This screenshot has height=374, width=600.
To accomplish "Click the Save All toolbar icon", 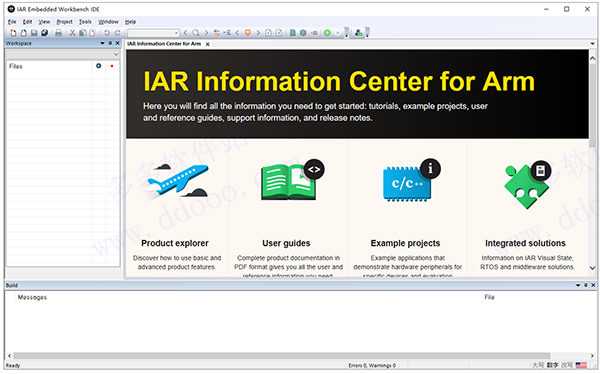I will 44,33.
